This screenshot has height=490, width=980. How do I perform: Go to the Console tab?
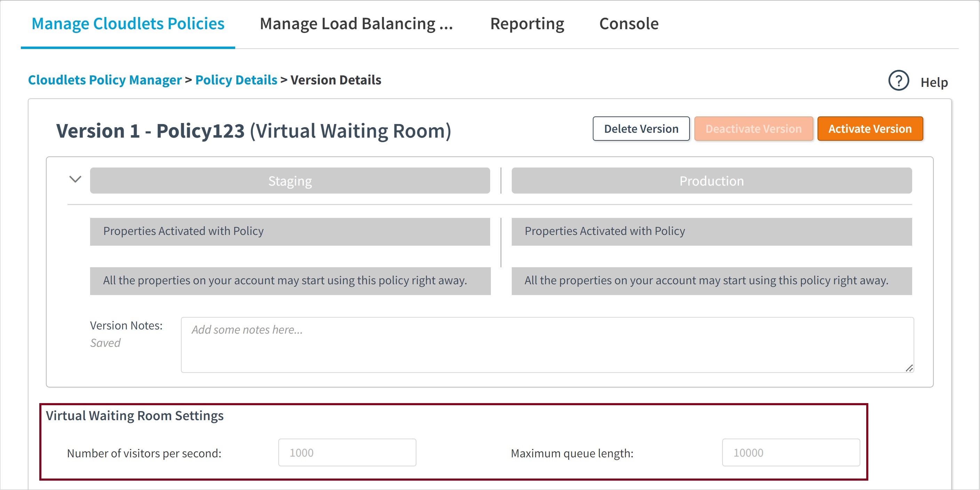pyautogui.click(x=629, y=24)
